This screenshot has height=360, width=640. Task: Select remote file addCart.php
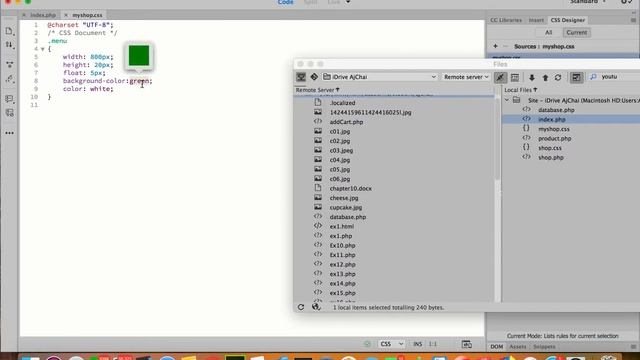tap(346, 122)
